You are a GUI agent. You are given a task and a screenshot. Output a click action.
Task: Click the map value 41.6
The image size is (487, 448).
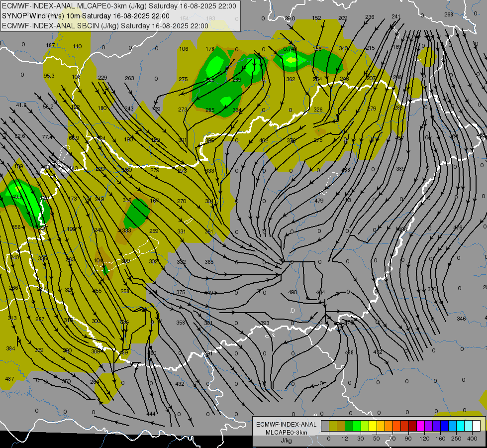(21, 105)
